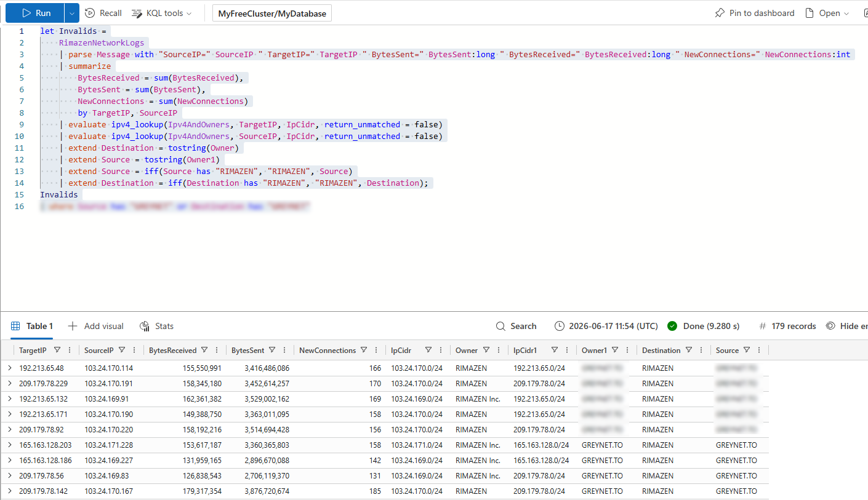Open the Source column menu
868x500 pixels.
(760, 350)
